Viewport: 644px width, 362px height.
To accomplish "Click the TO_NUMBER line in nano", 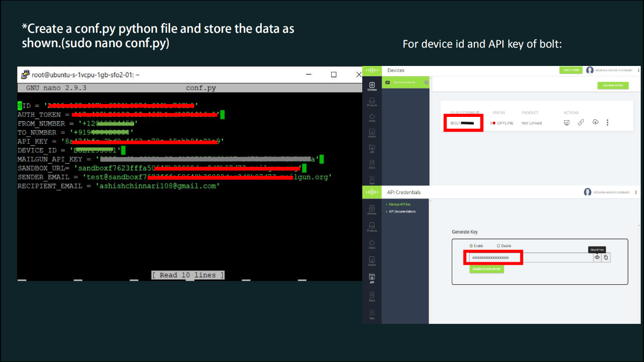I will click(75, 132).
